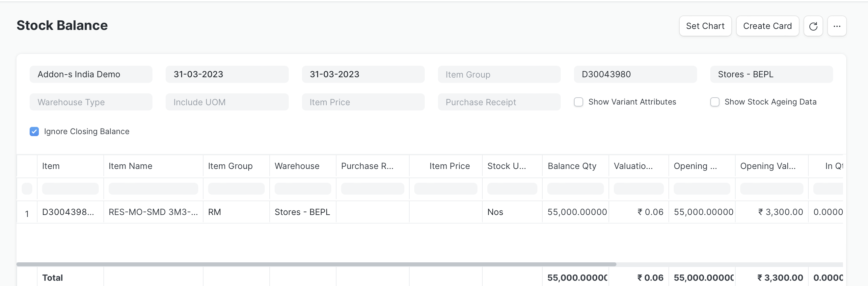Click the Opening Val... column header

click(x=771, y=166)
